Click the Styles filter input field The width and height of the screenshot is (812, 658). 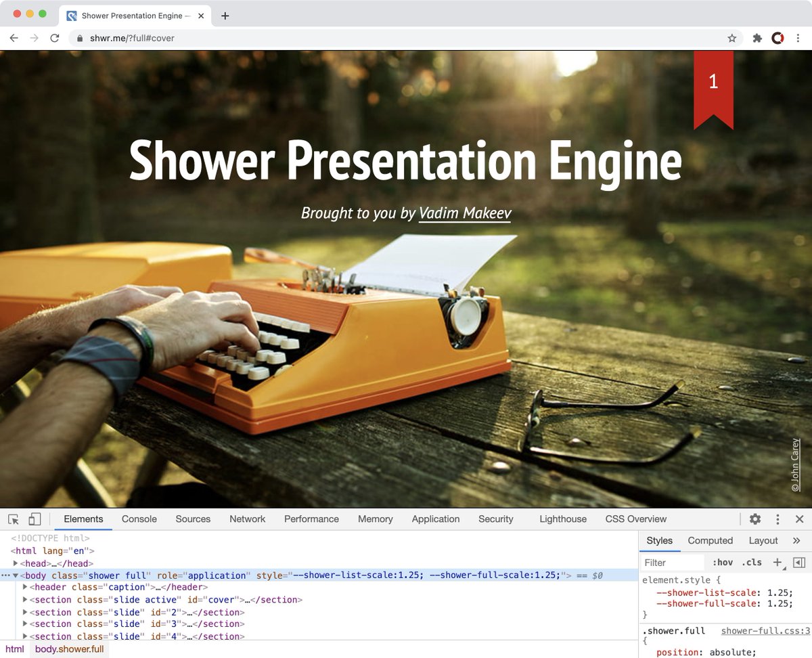tap(673, 563)
